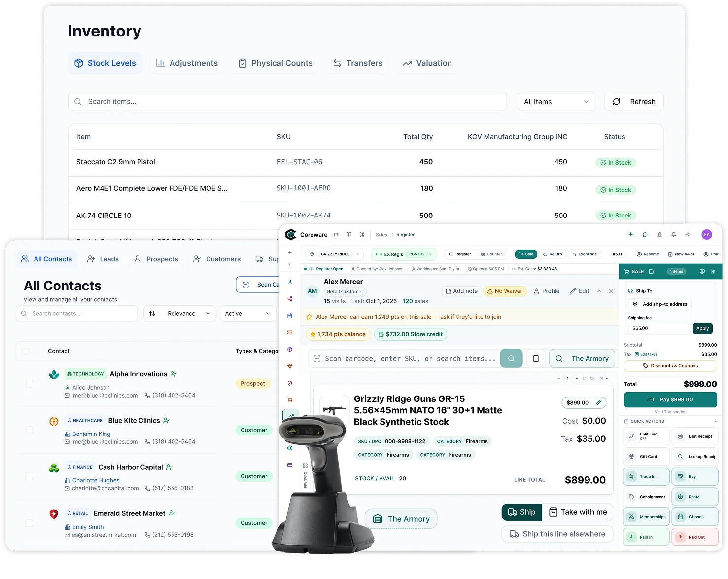
Task: Click the Pay $999.00 button
Action: tap(670, 400)
